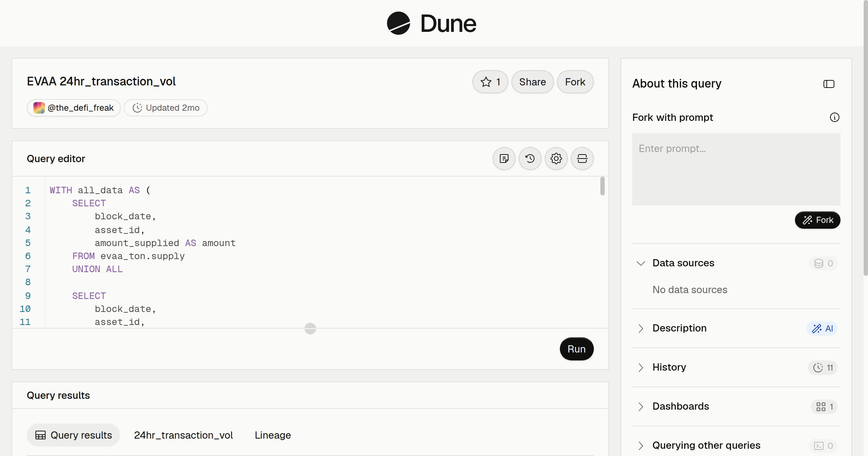Click the EVAA 24hr_transaction_vol title
This screenshot has height=456, width=868.
[x=101, y=81]
